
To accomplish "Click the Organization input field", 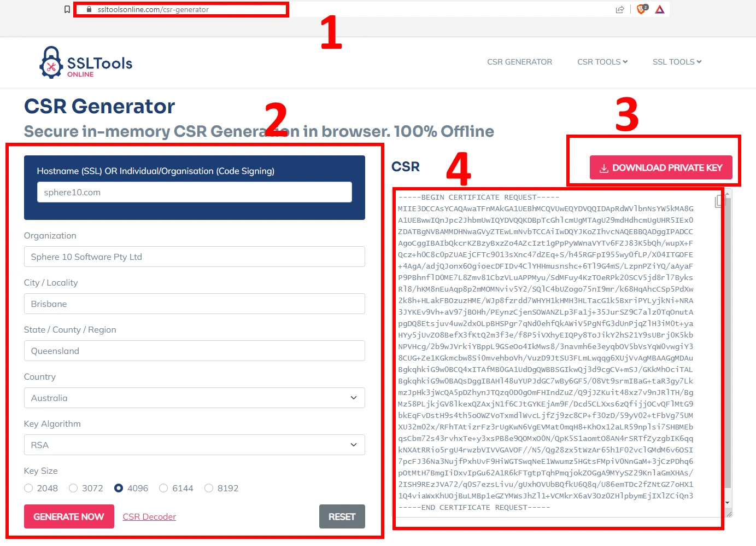I will pyautogui.click(x=194, y=257).
